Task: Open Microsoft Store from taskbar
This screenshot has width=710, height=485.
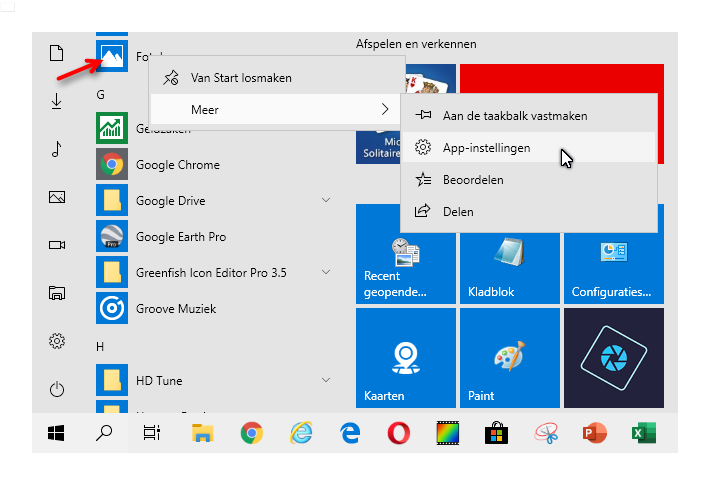Action: pyautogui.click(x=497, y=433)
